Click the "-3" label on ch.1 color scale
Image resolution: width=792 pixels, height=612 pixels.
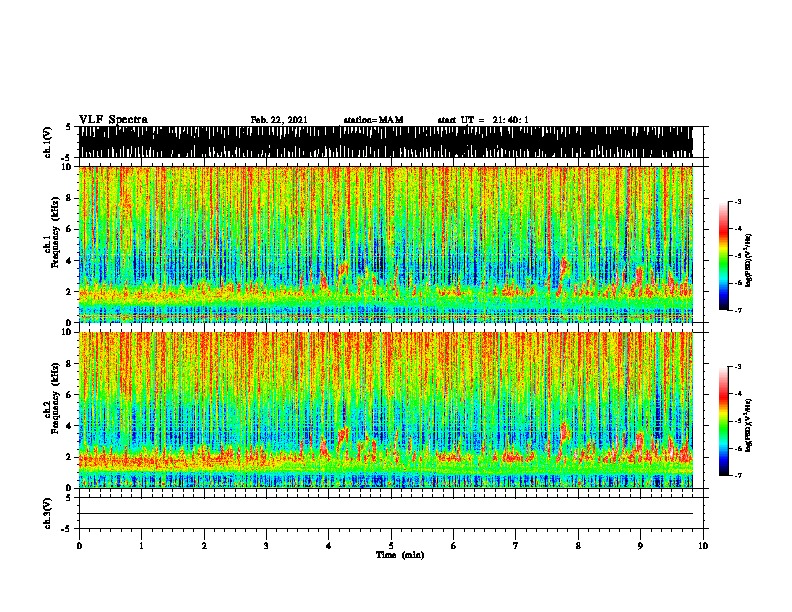[x=738, y=201]
